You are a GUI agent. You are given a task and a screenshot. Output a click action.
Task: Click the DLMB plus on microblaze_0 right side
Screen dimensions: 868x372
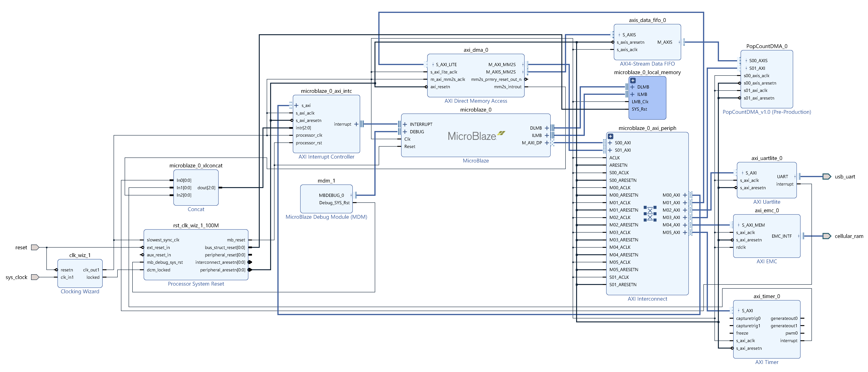(547, 128)
